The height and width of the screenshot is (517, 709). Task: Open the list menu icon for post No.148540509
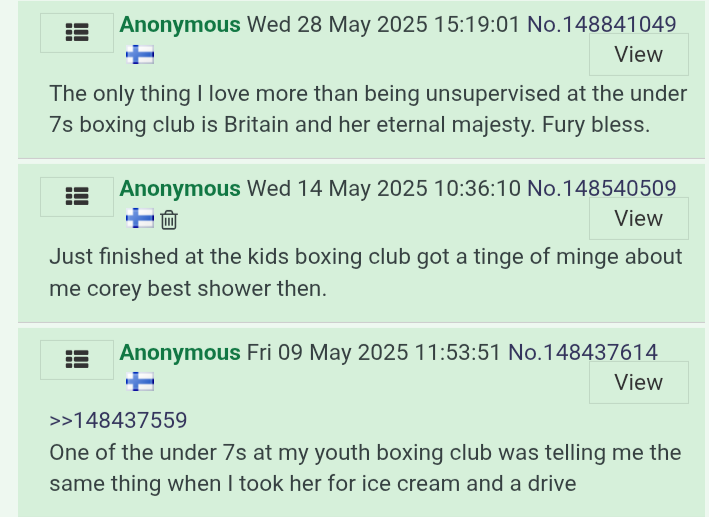coord(77,197)
